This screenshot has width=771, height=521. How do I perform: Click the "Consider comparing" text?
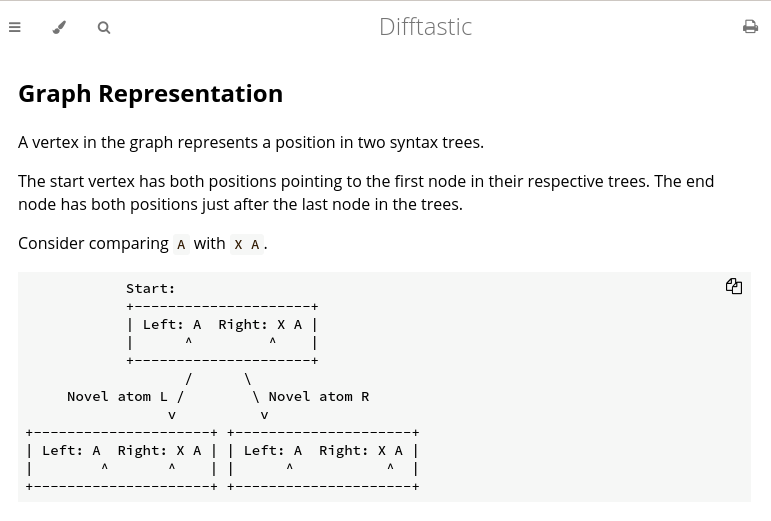[93, 243]
